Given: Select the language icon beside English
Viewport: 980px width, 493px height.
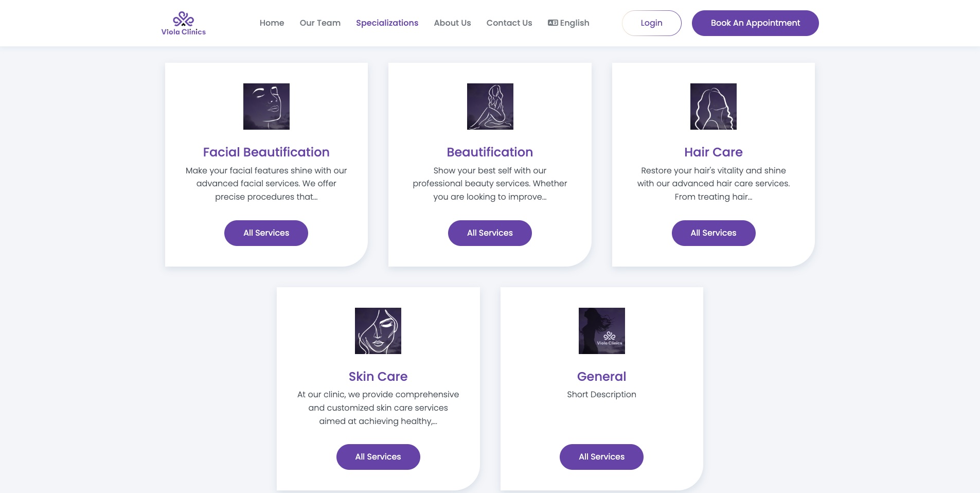Looking at the screenshot, I should 553,23.
